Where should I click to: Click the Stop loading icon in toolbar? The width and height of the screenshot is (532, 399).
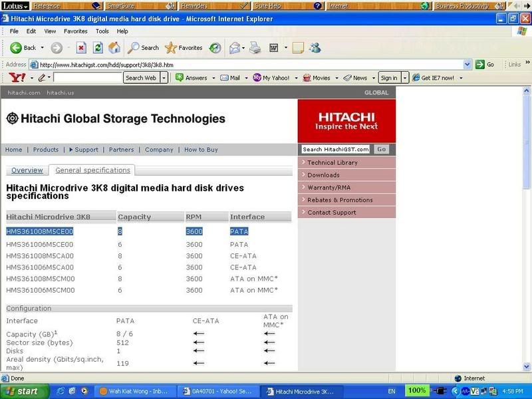click(x=81, y=48)
